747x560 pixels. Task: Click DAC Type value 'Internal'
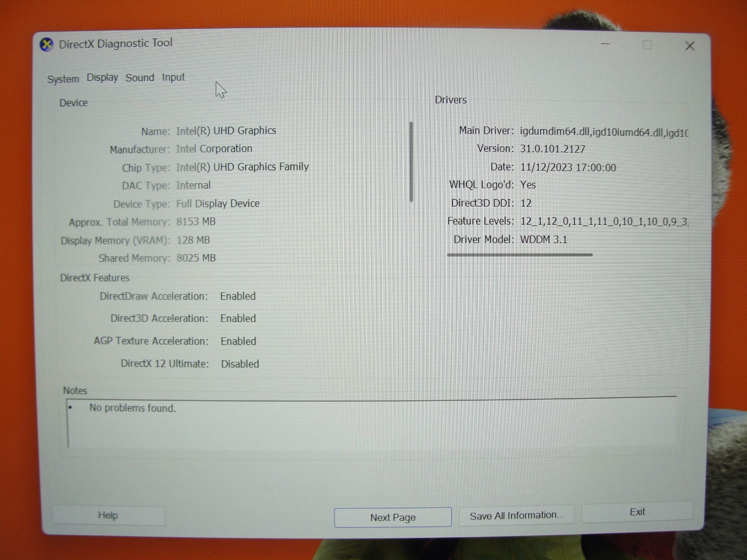193,185
